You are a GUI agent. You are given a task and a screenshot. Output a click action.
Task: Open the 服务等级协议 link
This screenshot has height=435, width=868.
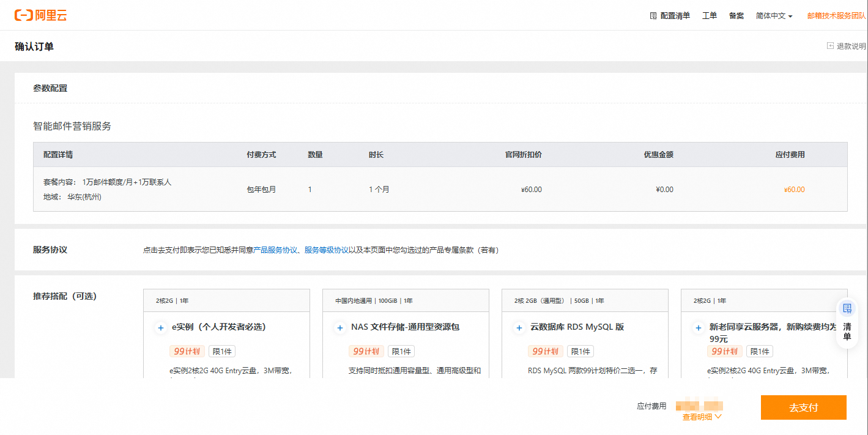pos(327,250)
